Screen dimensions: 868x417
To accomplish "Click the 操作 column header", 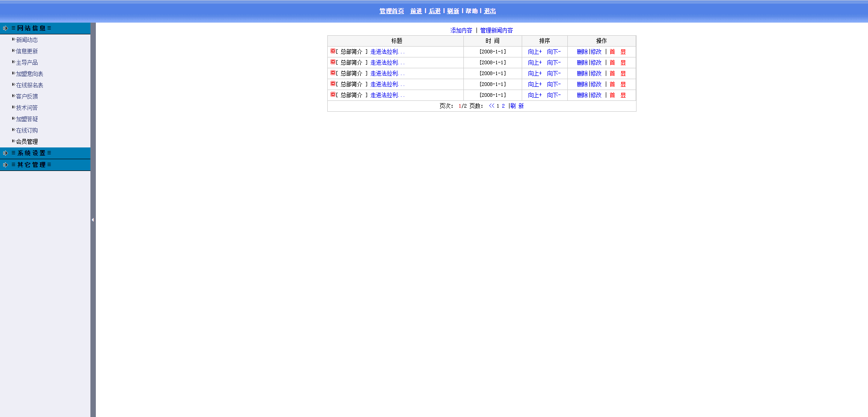I will (x=601, y=41).
